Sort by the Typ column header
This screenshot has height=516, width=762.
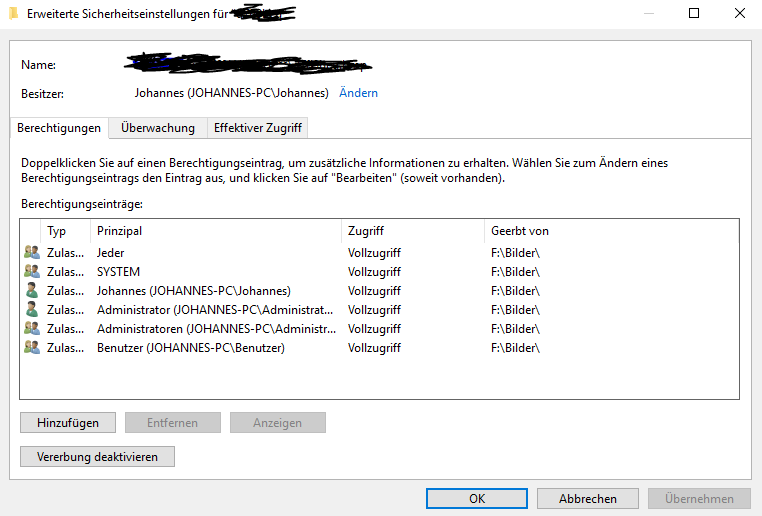pyautogui.click(x=66, y=231)
